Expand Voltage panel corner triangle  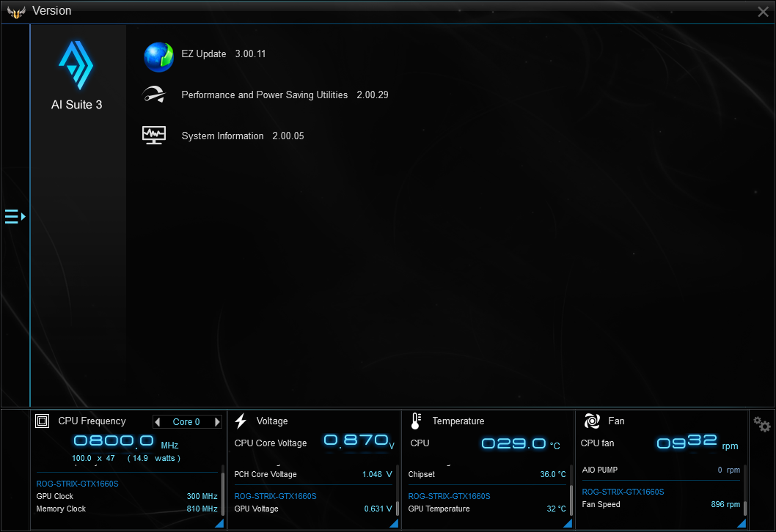[394, 523]
